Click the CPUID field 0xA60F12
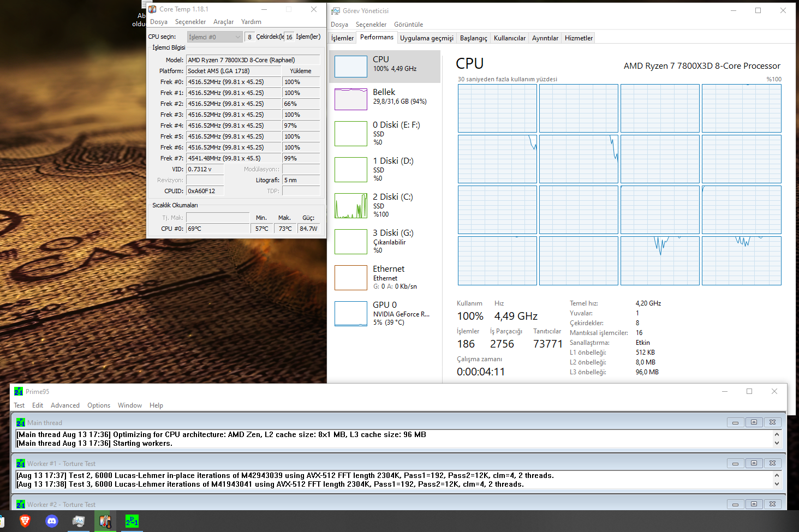Screen dimensions: 799x532 (x=205, y=191)
